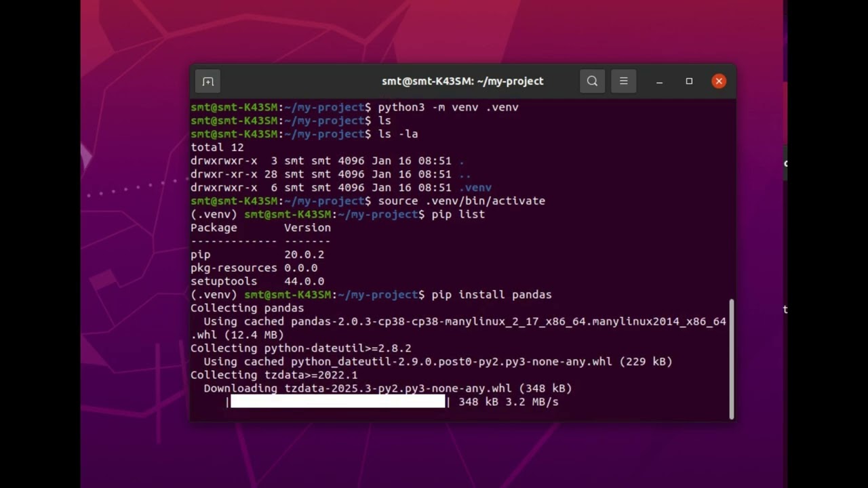Image resolution: width=868 pixels, height=488 pixels.
Task: Open a new terminal tab
Action: pyautogui.click(x=208, y=81)
